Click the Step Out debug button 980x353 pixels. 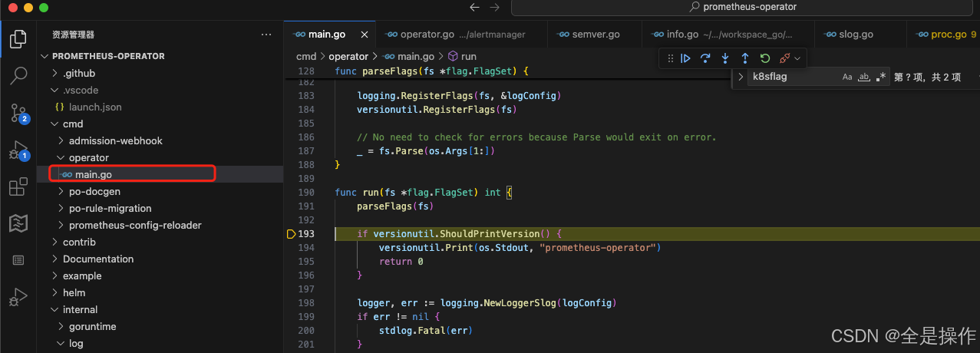pos(745,58)
